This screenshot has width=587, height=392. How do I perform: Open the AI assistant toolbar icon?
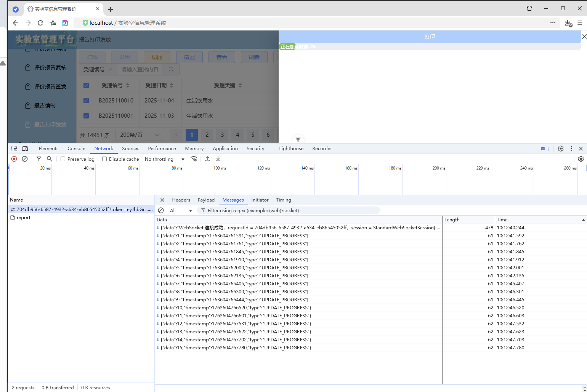[65, 23]
